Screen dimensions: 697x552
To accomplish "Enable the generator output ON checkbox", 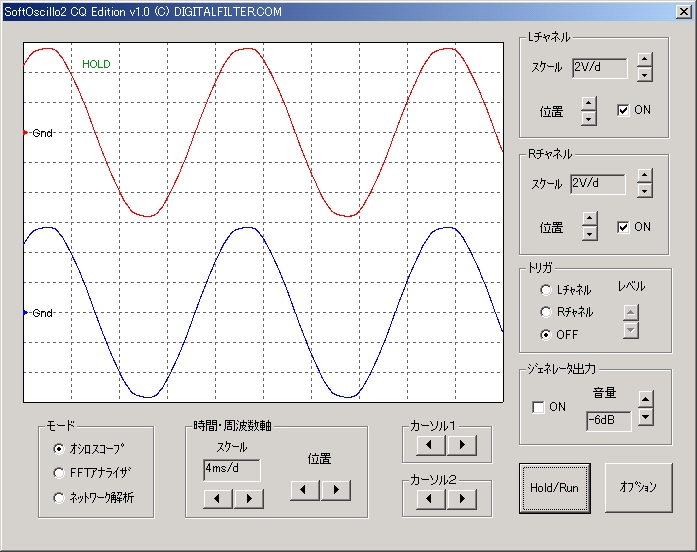I will click(x=539, y=407).
